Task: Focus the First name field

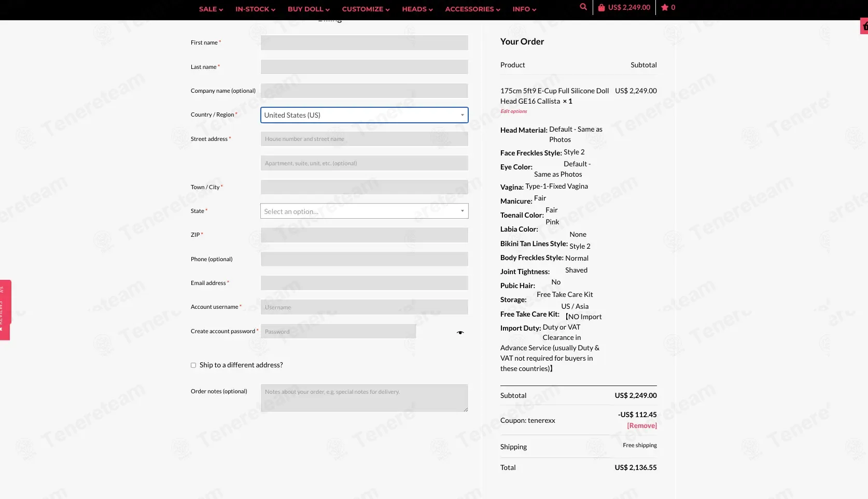Action: pyautogui.click(x=364, y=42)
